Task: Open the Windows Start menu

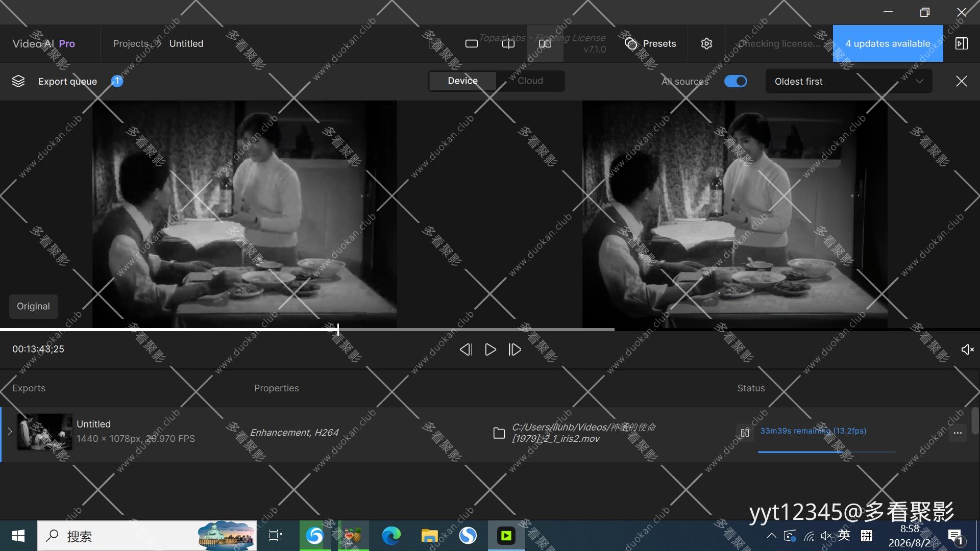Action: coord(18,536)
